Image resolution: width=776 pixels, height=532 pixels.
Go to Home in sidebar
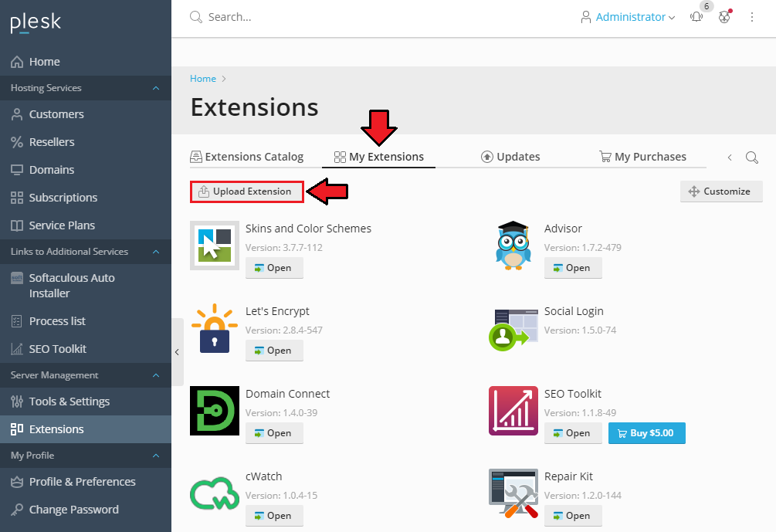click(x=86, y=62)
